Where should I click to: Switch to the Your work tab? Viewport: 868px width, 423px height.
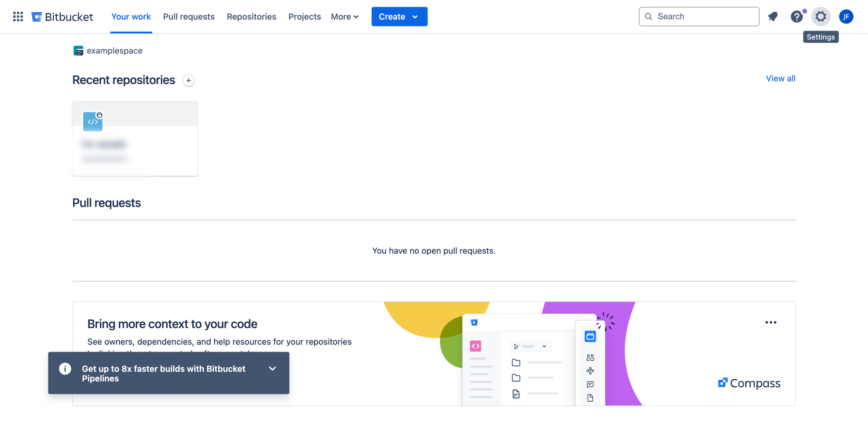pyautogui.click(x=131, y=17)
